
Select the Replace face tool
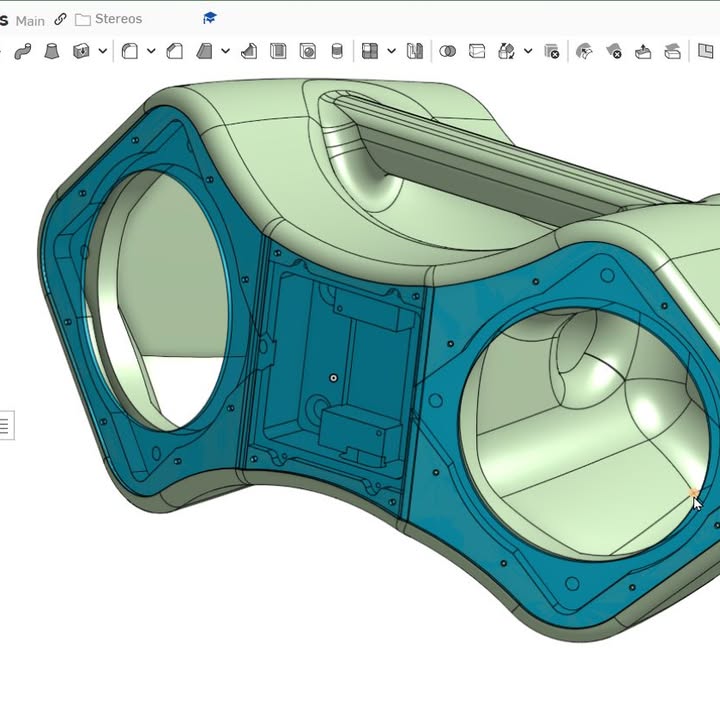coord(672,51)
